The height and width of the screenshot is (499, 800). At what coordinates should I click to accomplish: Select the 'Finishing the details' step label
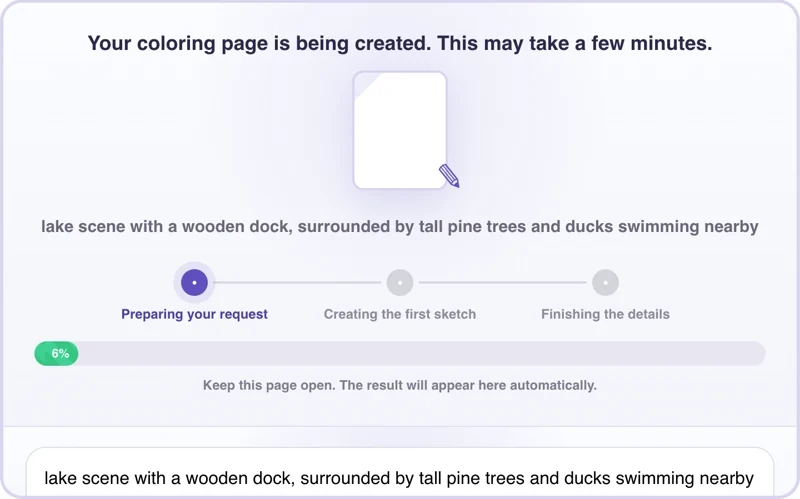[x=605, y=314]
